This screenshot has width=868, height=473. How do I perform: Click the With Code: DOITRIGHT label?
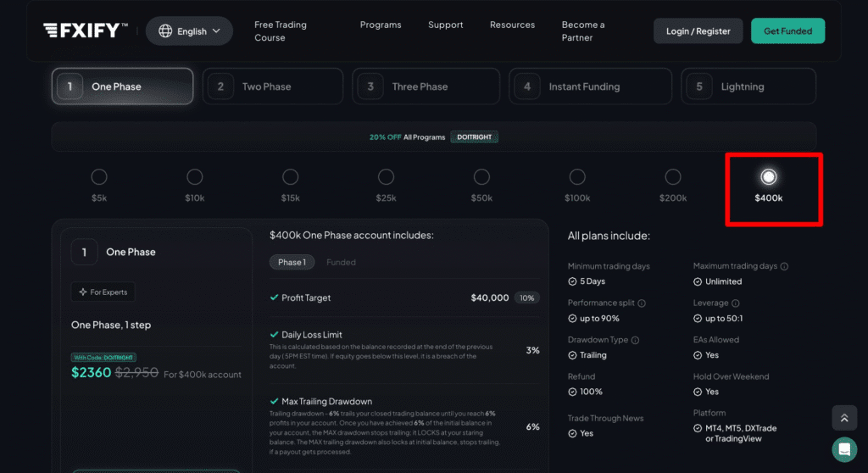(103, 357)
